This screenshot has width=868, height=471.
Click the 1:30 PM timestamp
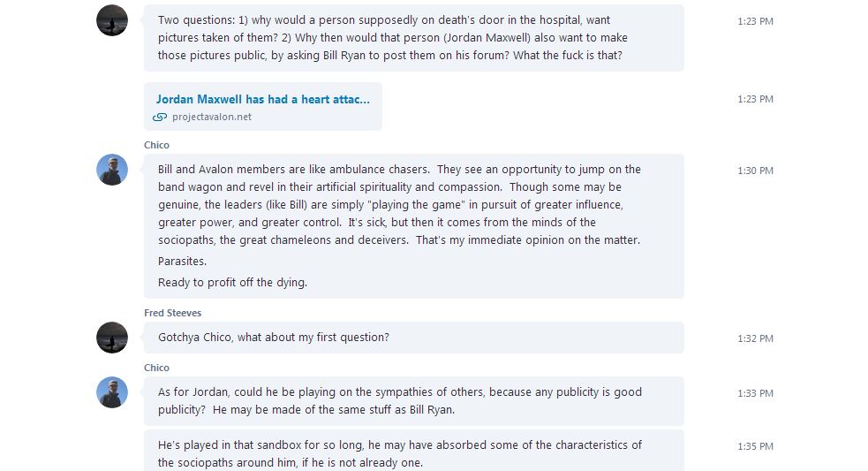coord(755,171)
